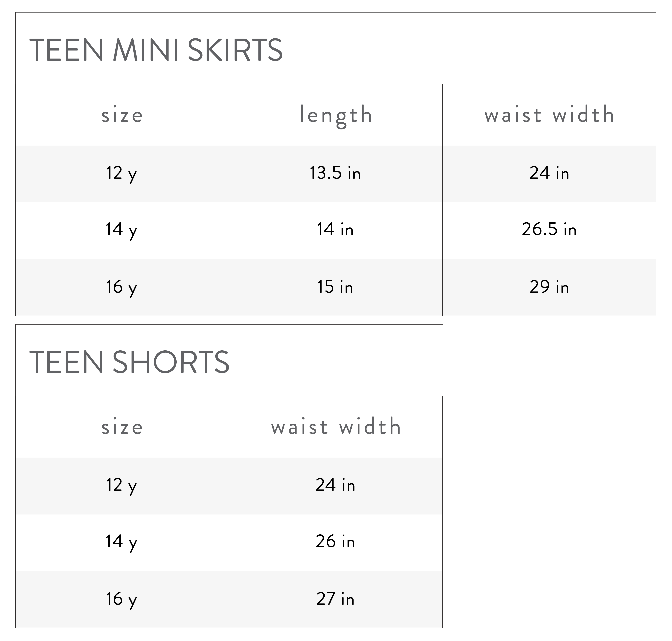Click the 26 in waist width cell

click(335, 542)
